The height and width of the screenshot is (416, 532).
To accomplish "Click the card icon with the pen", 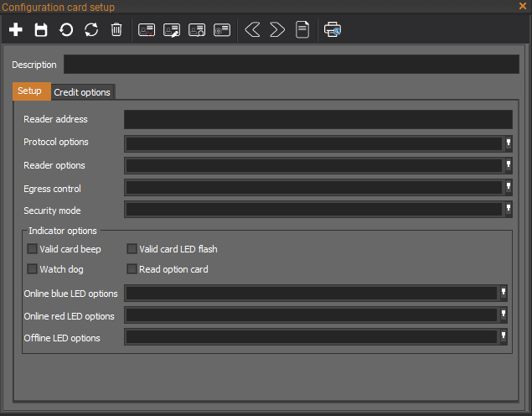I will (x=172, y=30).
